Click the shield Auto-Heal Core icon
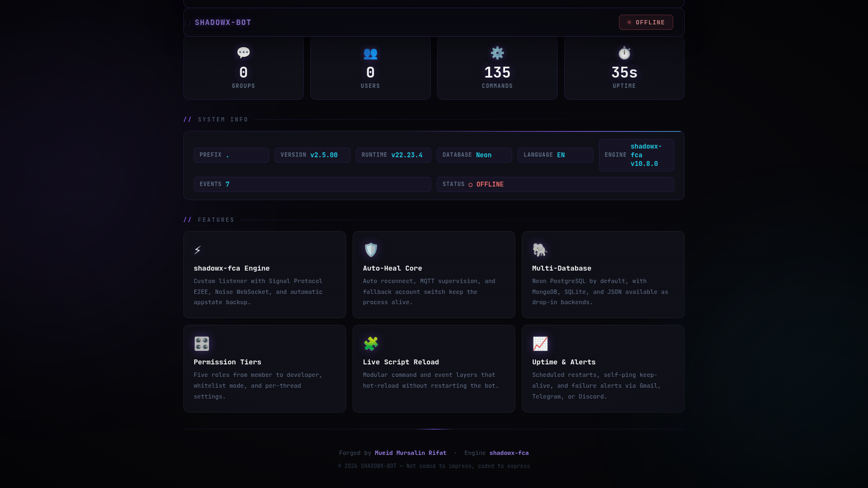 (x=371, y=249)
